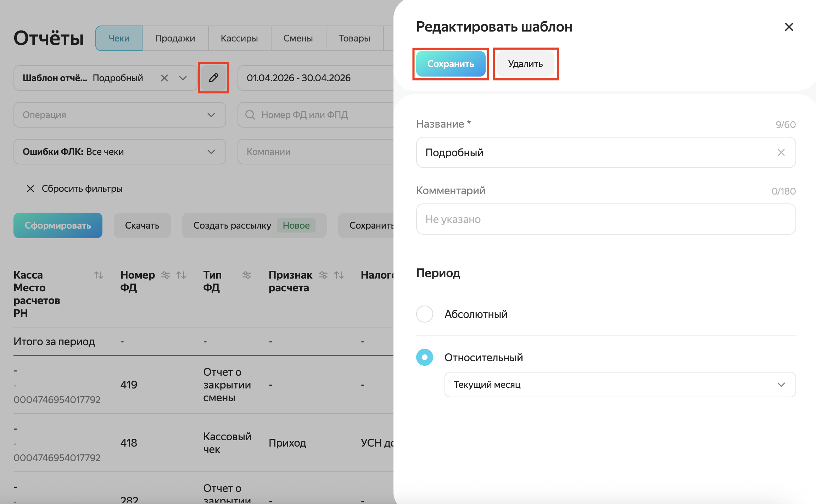Open the date range 01.04.2026 - 30.04.2026 picker
The height and width of the screenshot is (504, 816).
point(315,78)
